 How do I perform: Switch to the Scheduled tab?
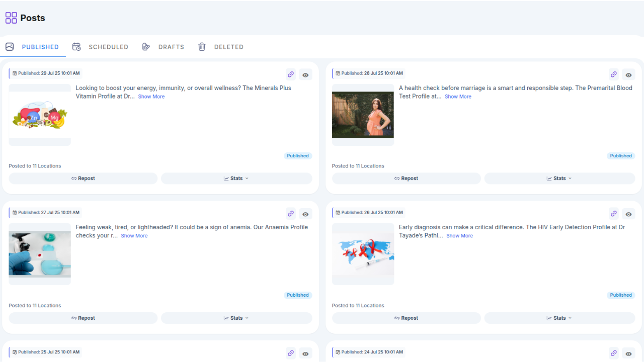[109, 47]
